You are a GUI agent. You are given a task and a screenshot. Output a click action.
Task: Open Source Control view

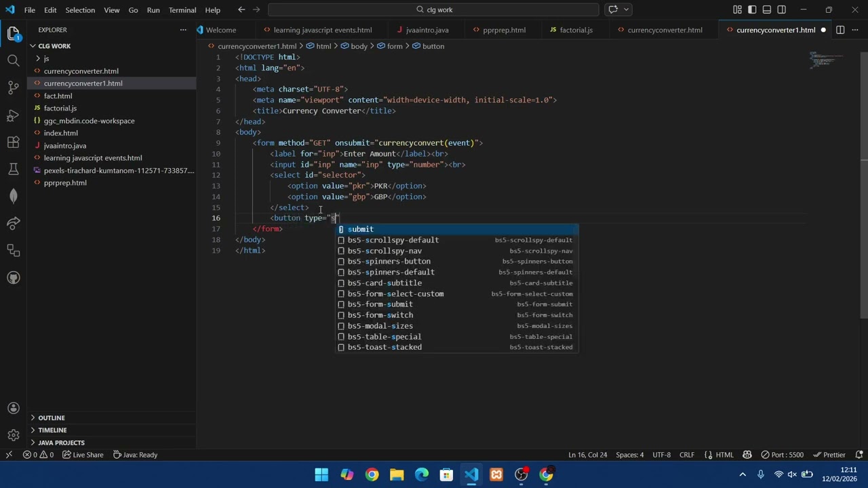13,87
